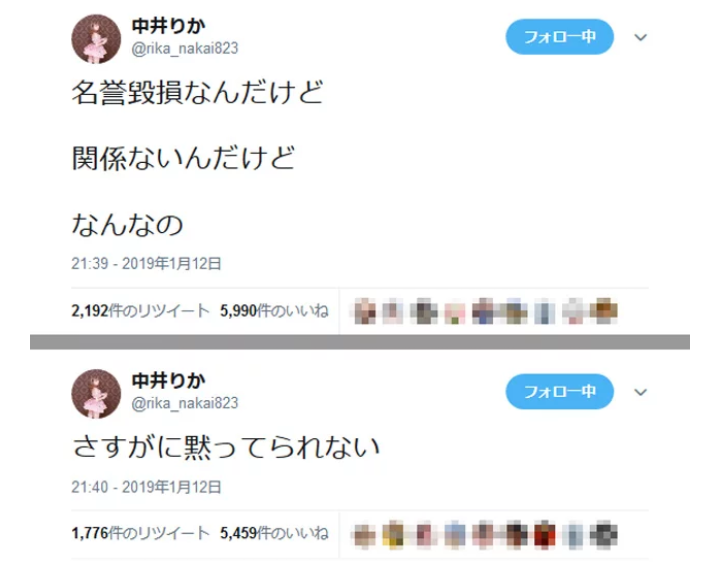Select red liker avatar under second tweet

pyautogui.click(x=544, y=535)
